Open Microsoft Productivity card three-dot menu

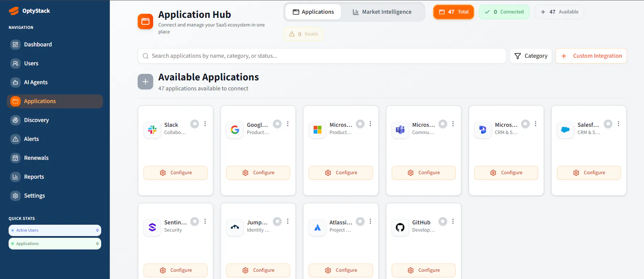click(x=370, y=124)
